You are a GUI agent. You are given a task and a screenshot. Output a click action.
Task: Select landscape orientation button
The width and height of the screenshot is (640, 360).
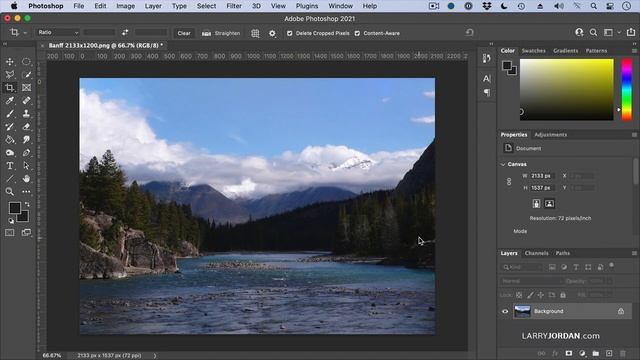tap(549, 203)
